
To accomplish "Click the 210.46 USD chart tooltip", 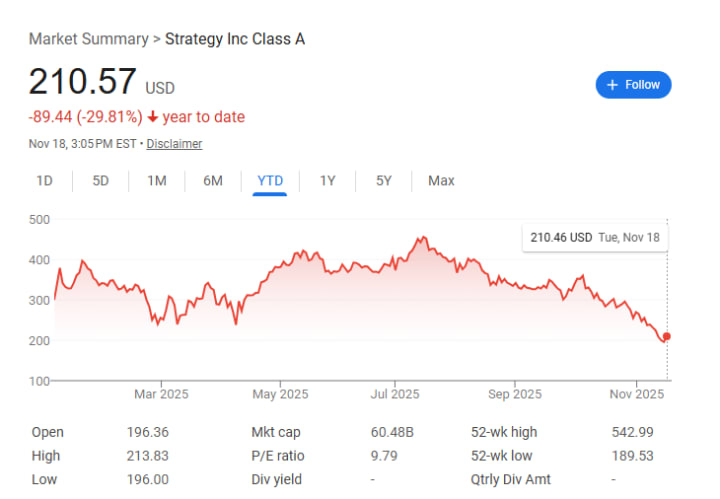I will tap(594, 238).
